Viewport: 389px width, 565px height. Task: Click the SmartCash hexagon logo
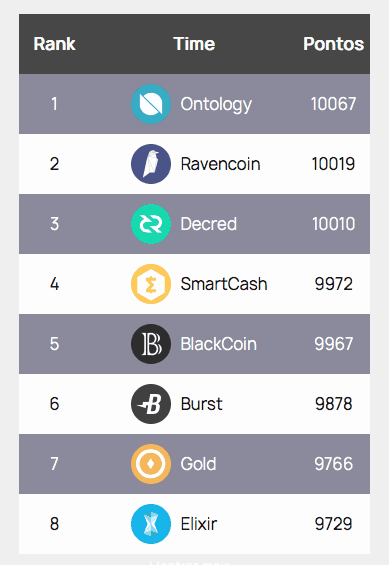151,284
